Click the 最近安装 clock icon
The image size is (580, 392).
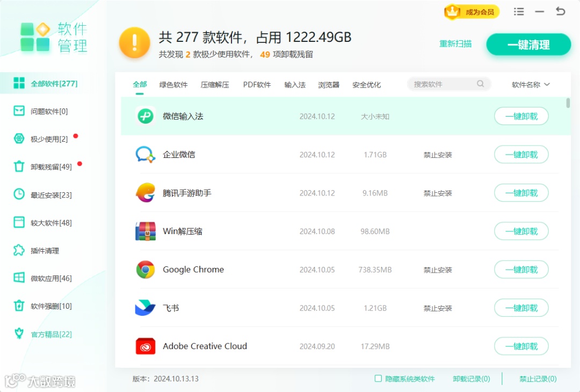(x=19, y=194)
